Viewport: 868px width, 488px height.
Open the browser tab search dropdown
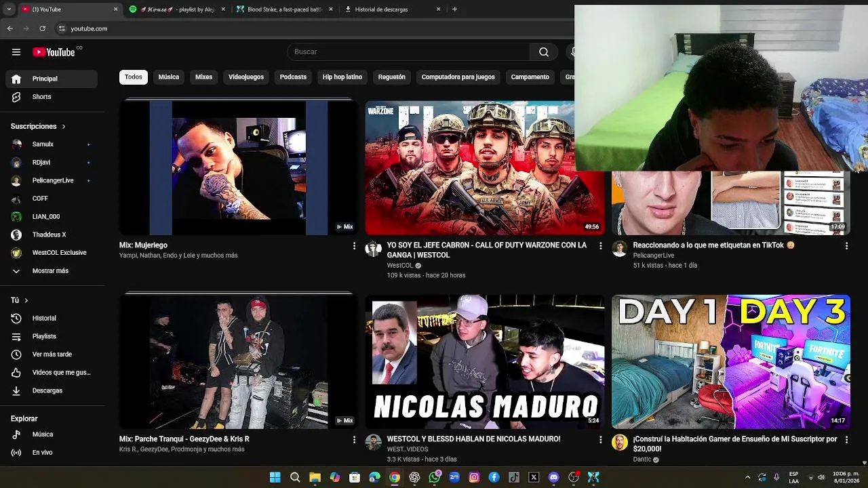(x=9, y=9)
